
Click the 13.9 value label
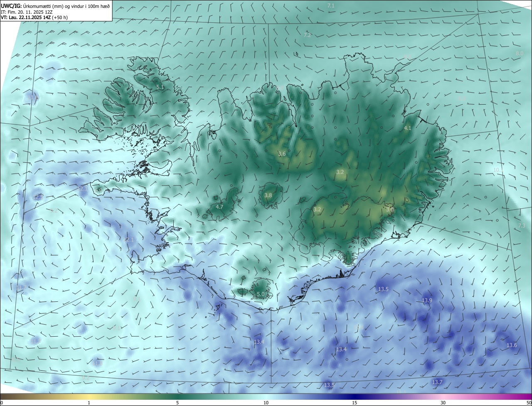point(427,300)
